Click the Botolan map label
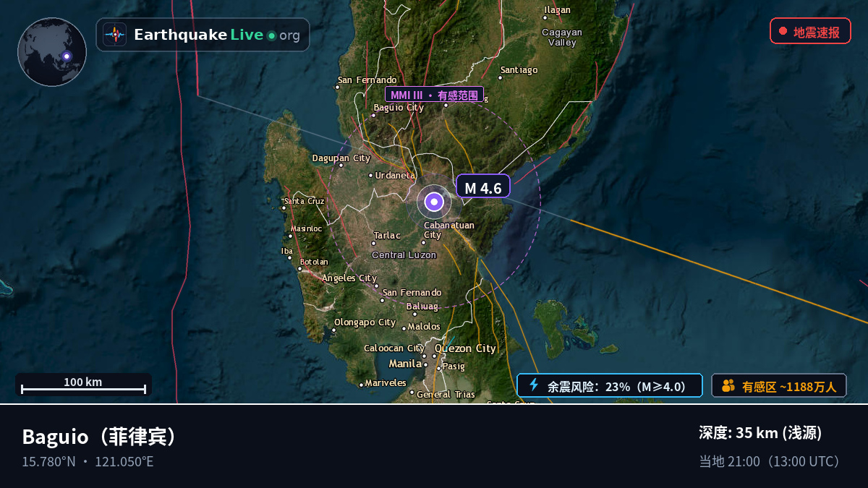Image resolution: width=868 pixels, height=488 pixels. pos(314,262)
